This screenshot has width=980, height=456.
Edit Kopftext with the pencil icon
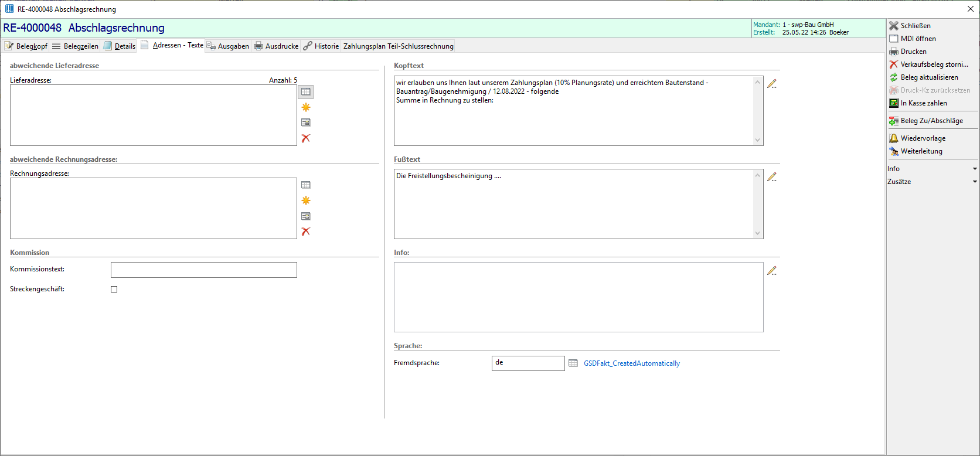click(x=772, y=84)
